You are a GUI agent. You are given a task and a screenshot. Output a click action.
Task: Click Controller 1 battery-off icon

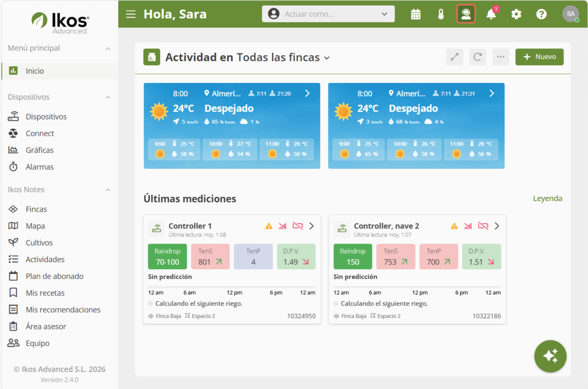pyautogui.click(x=297, y=226)
